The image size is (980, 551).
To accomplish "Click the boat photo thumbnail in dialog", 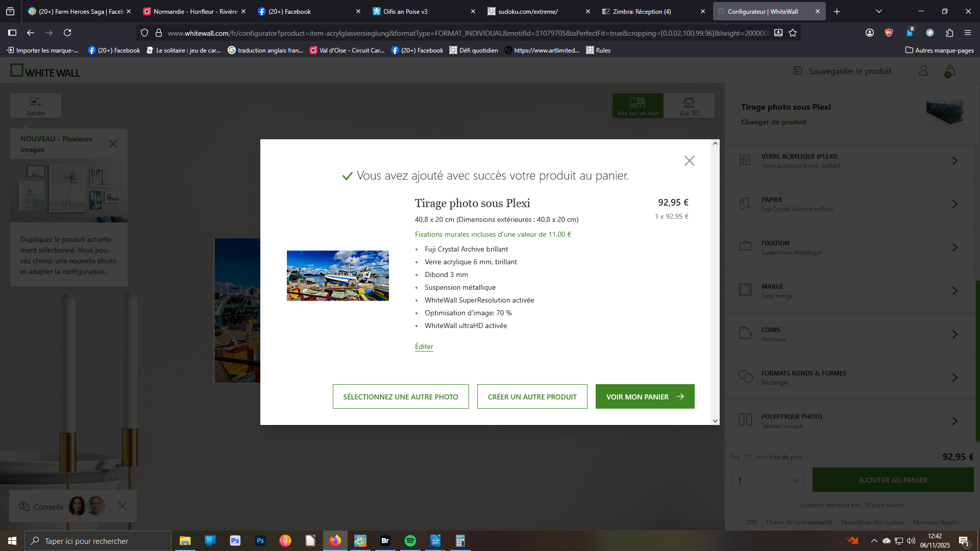I will click(x=338, y=275).
